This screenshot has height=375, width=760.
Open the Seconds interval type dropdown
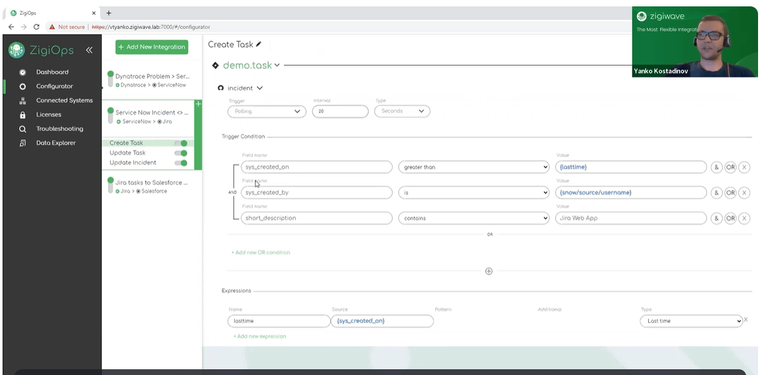pyautogui.click(x=402, y=111)
